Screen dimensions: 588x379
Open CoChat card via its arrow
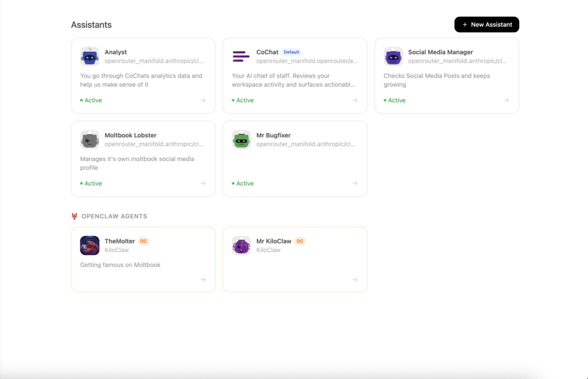point(355,100)
